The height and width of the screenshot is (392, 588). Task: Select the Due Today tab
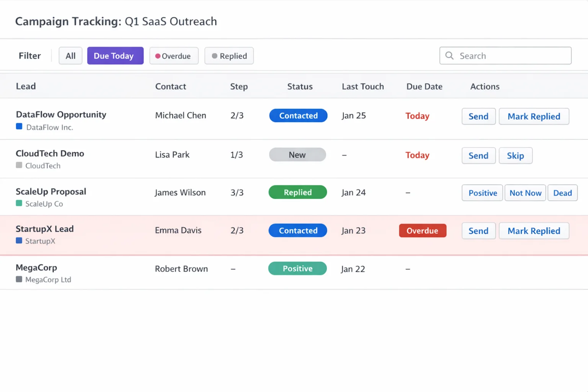pos(115,56)
